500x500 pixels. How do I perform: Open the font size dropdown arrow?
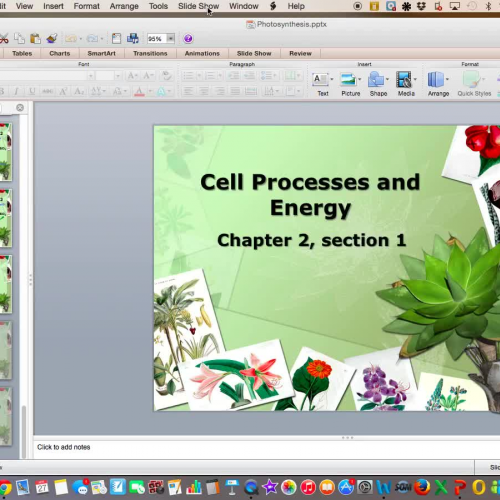pos(117,76)
